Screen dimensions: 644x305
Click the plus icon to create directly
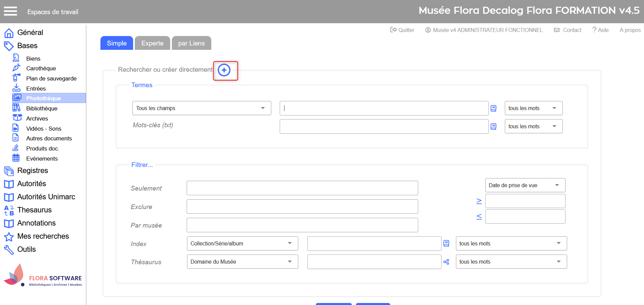click(224, 70)
